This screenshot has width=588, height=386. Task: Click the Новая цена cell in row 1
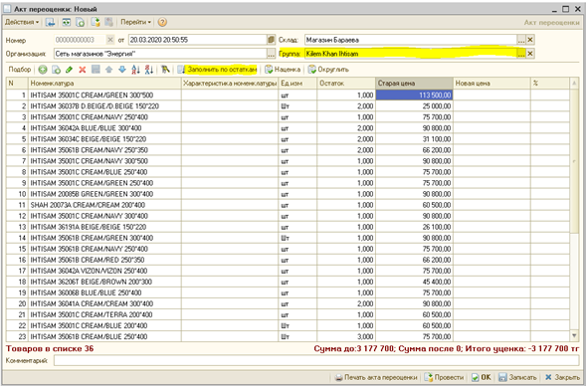click(x=492, y=96)
